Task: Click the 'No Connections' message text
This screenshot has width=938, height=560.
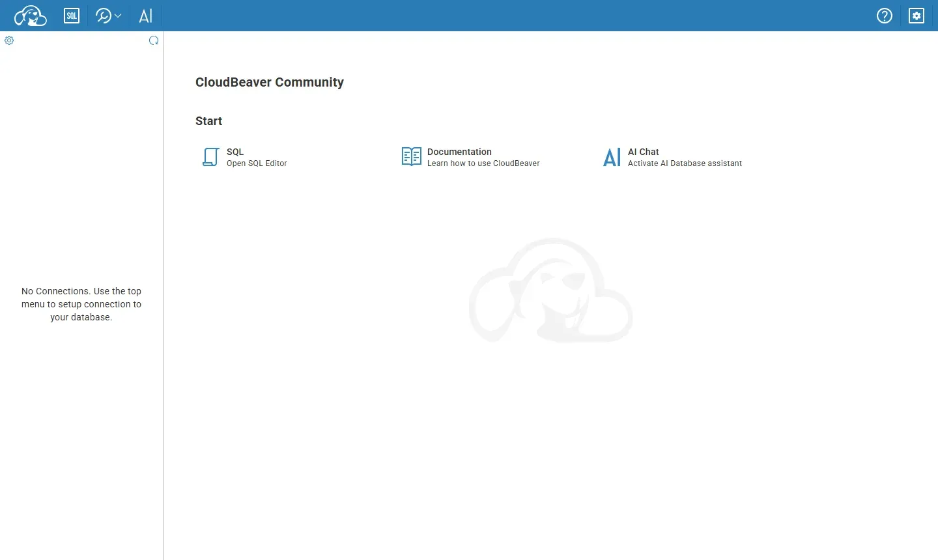Action: pos(81,304)
